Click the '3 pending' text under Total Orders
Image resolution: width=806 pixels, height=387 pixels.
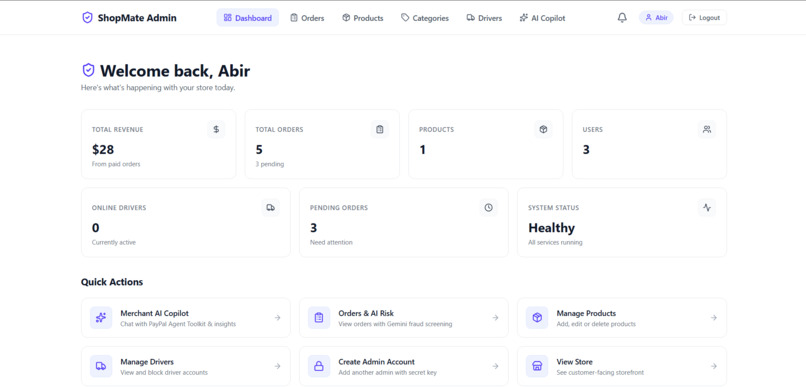tap(270, 164)
